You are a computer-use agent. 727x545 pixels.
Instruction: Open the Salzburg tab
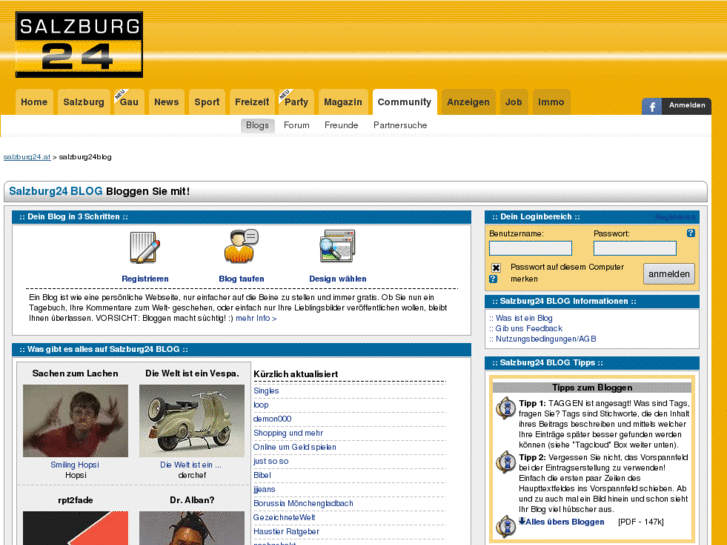point(83,102)
